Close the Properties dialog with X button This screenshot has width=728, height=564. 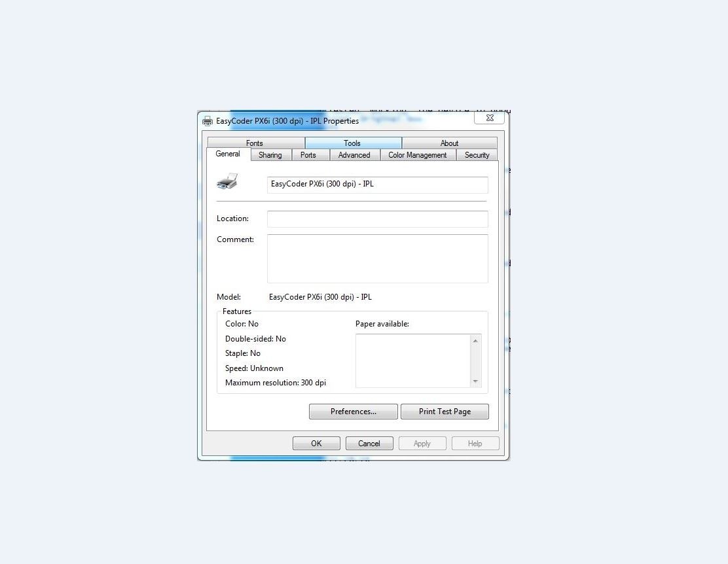coord(489,118)
